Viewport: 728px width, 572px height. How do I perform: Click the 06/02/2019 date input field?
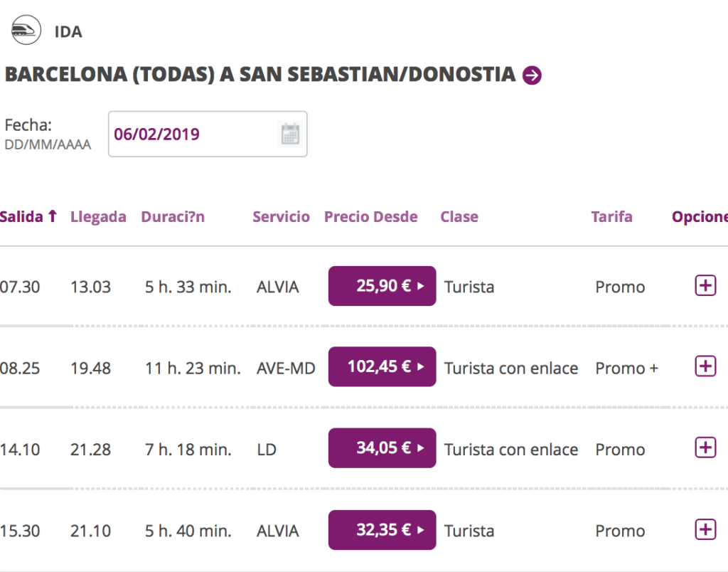(208, 134)
